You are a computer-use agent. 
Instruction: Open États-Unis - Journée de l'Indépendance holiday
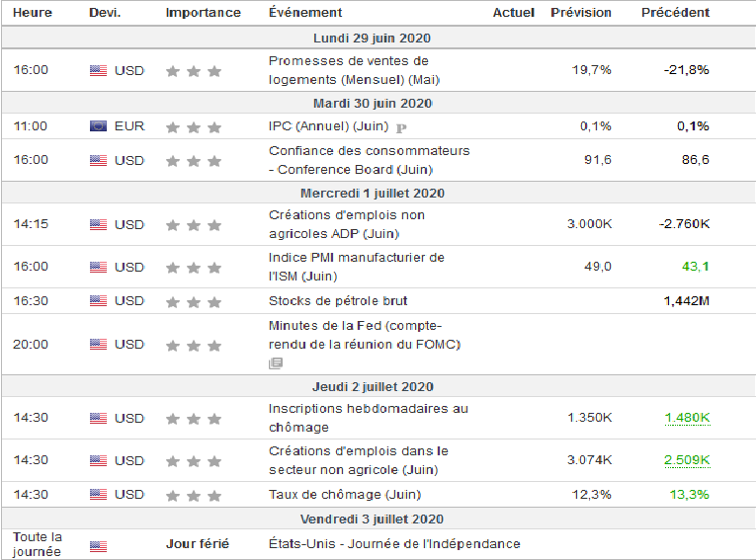pyautogui.click(x=393, y=543)
